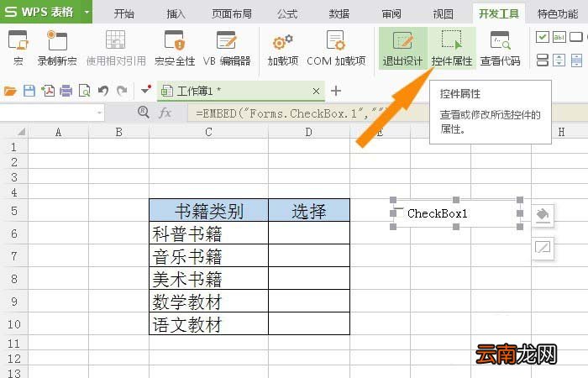The image size is (588, 378).
Task: Click the fill color floating button beside CheckBox1
Action: point(543,215)
